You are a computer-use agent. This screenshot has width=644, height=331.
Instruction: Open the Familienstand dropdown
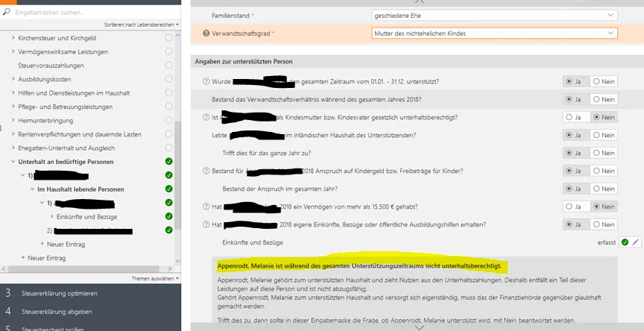494,15
